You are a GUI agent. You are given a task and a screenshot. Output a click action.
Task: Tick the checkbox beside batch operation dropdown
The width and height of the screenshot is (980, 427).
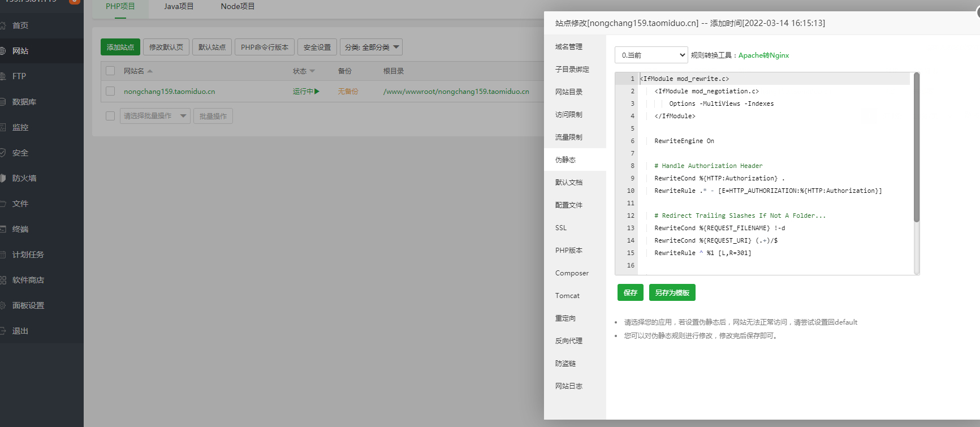click(x=110, y=116)
